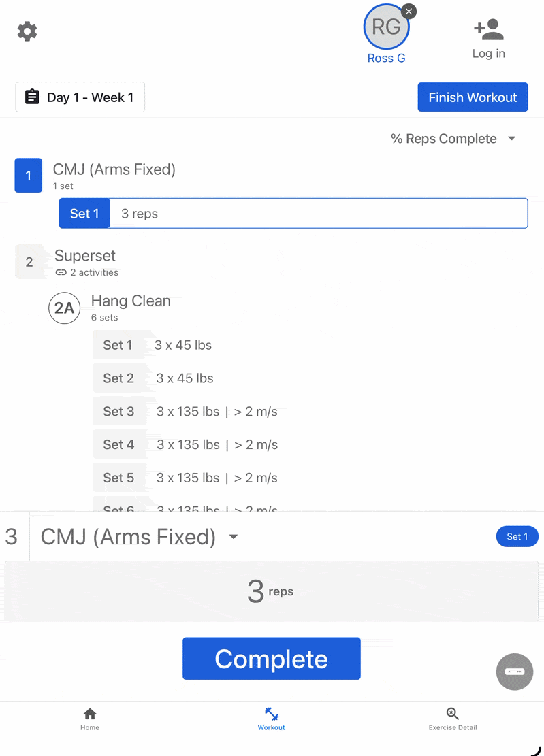The image size is (544, 756).
Task: Select exercise number 1 badge
Action: [x=29, y=176]
